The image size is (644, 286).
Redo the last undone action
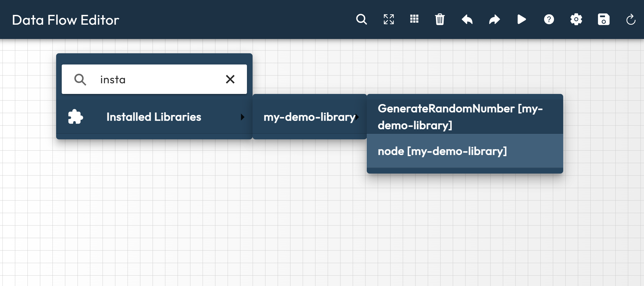[494, 20]
